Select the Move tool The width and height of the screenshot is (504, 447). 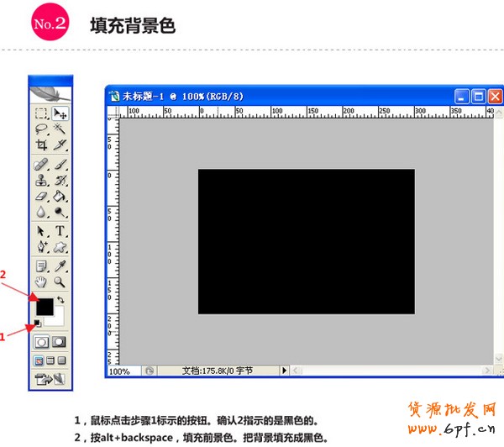pyautogui.click(x=60, y=113)
